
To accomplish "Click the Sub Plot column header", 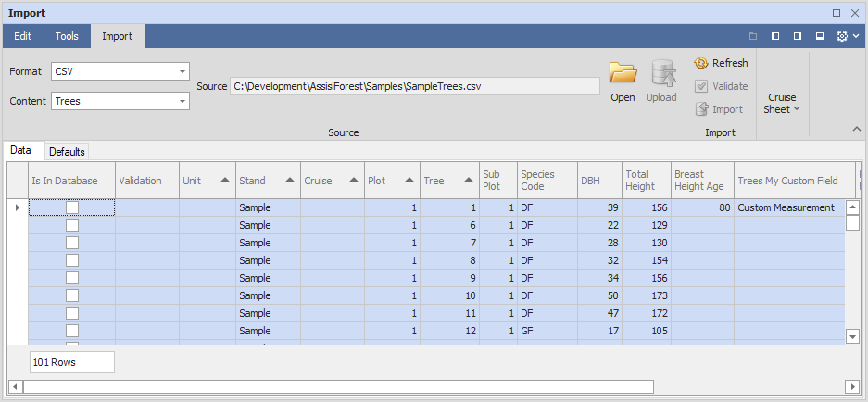I will click(x=498, y=181).
